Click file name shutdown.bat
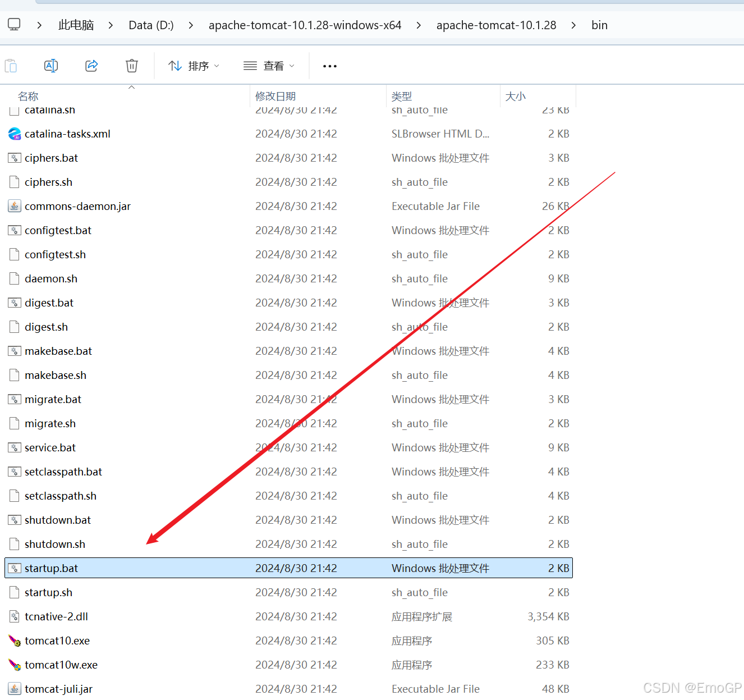744x700 pixels. [x=58, y=520]
